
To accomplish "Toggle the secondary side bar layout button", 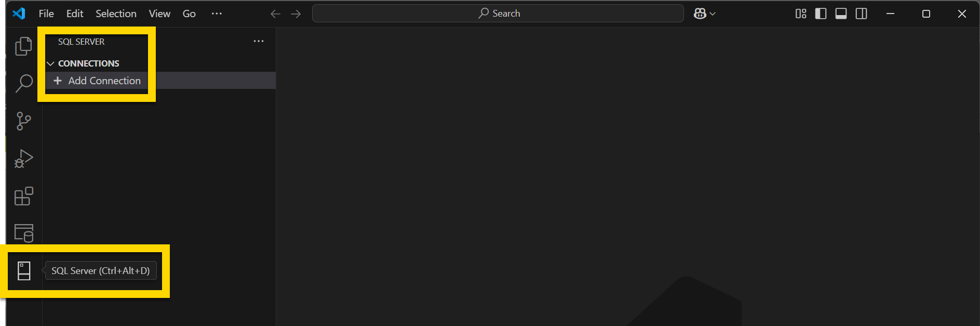I will tap(861, 14).
